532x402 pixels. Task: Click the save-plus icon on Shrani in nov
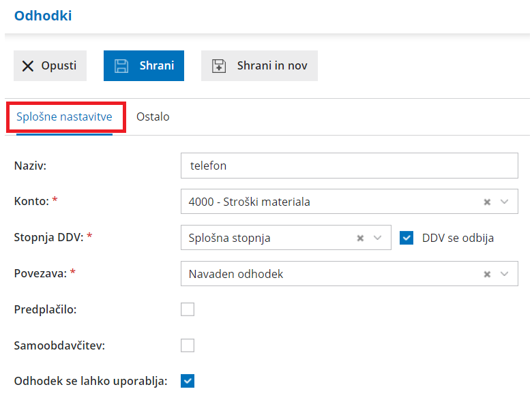click(x=219, y=66)
